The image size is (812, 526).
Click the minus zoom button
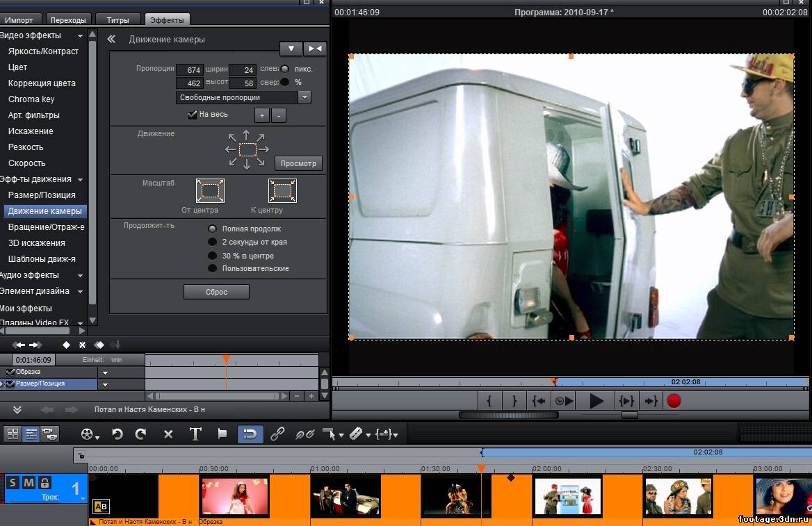coord(279,115)
